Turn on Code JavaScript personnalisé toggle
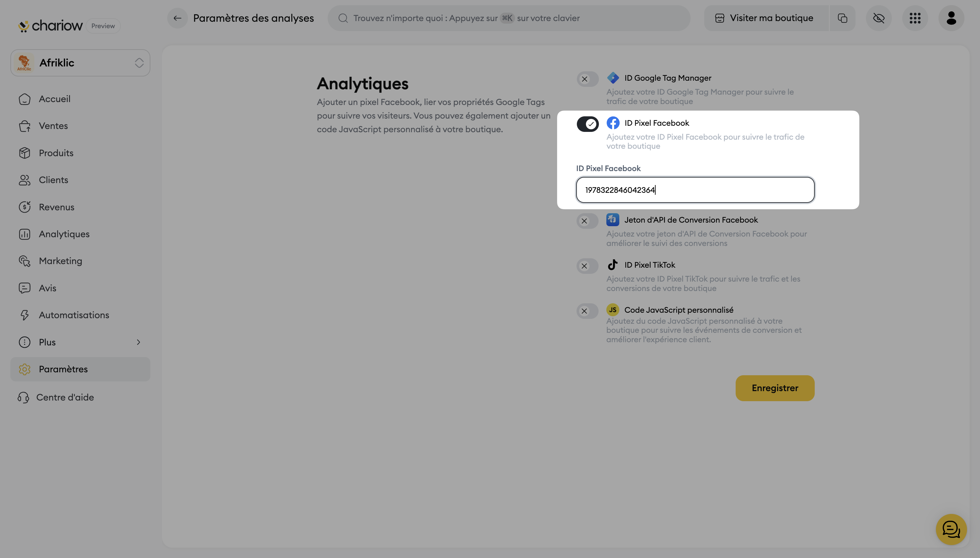980x558 pixels. click(587, 311)
